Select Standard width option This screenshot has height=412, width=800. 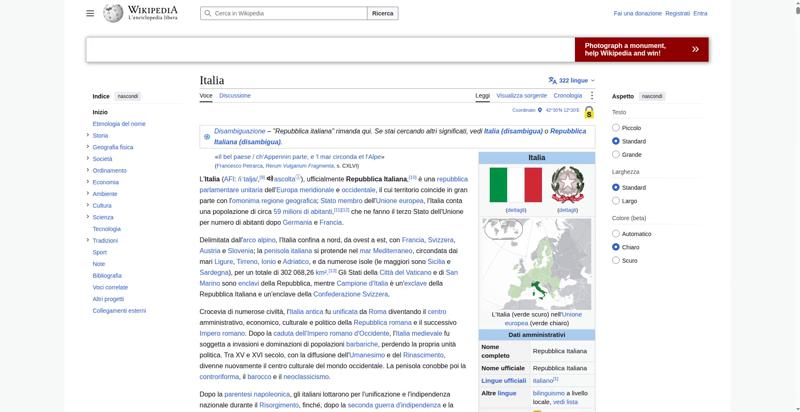(x=616, y=188)
